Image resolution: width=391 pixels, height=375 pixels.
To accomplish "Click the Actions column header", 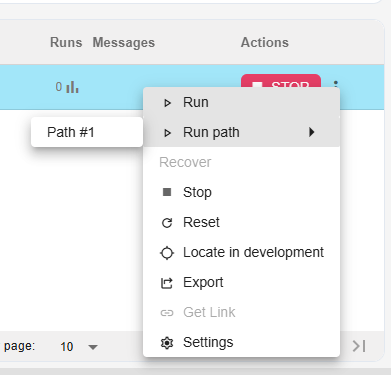I will pos(265,42).
